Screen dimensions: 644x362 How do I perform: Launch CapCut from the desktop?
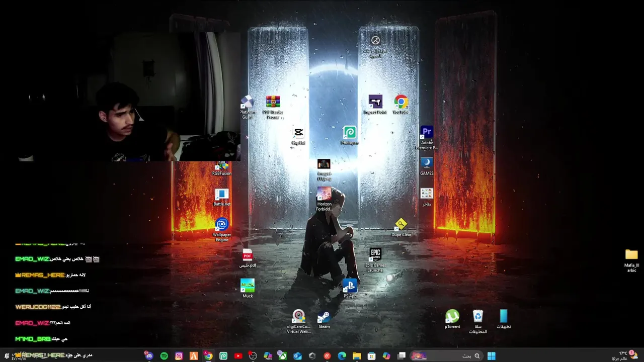[x=298, y=137]
